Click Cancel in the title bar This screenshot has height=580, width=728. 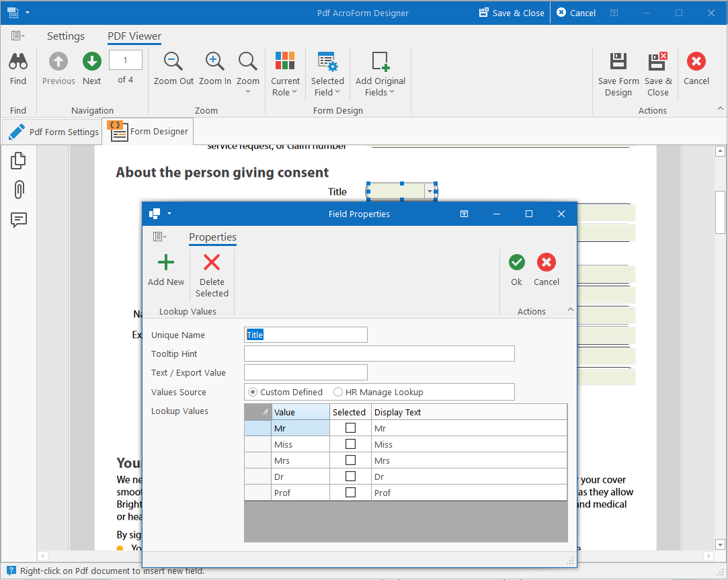(575, 13)
